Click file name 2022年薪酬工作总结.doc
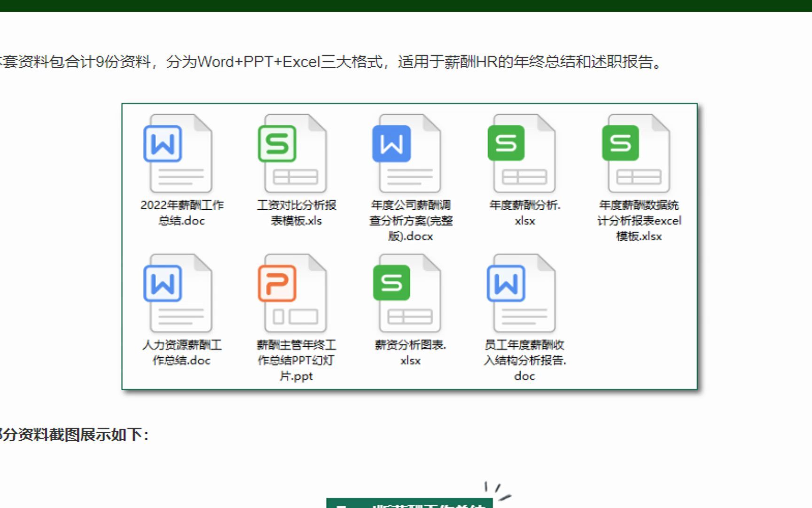 (182, 213)
